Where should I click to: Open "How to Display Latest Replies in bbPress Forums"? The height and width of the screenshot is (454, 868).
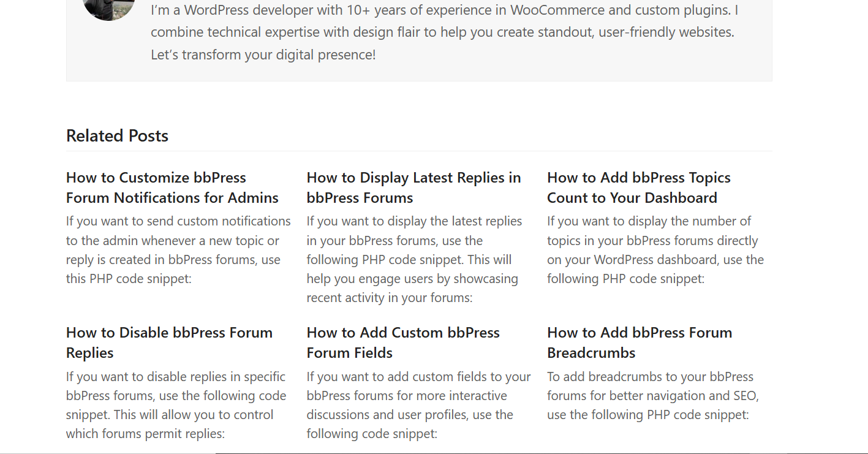pyautogui.click(x=413, y=187)
